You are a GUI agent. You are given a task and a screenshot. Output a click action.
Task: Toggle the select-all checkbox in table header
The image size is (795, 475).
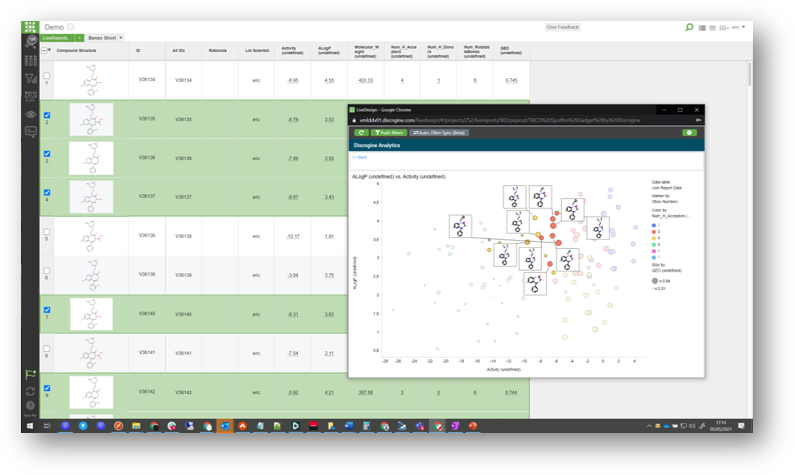tap(44, 51)
